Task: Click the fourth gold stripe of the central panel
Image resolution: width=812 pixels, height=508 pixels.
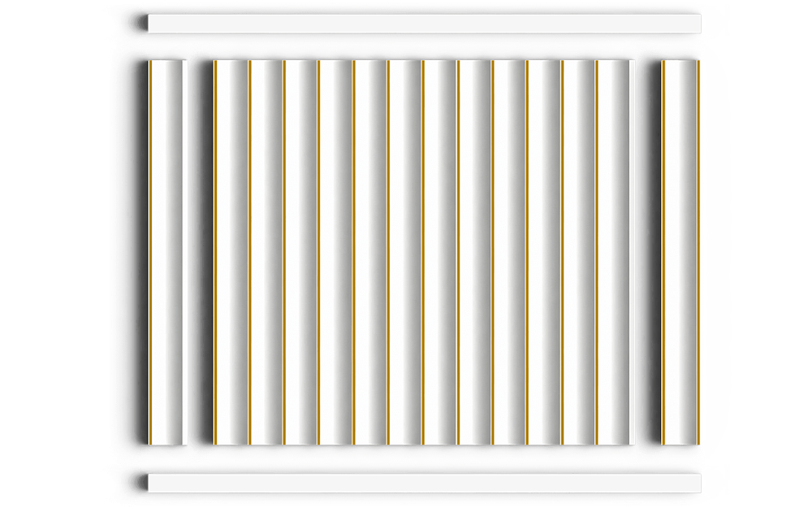Action: tap(319, 253)
